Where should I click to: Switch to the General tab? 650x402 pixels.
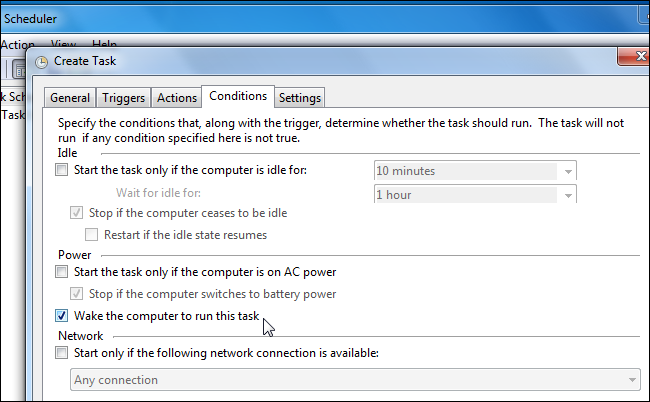pos(70,98)
